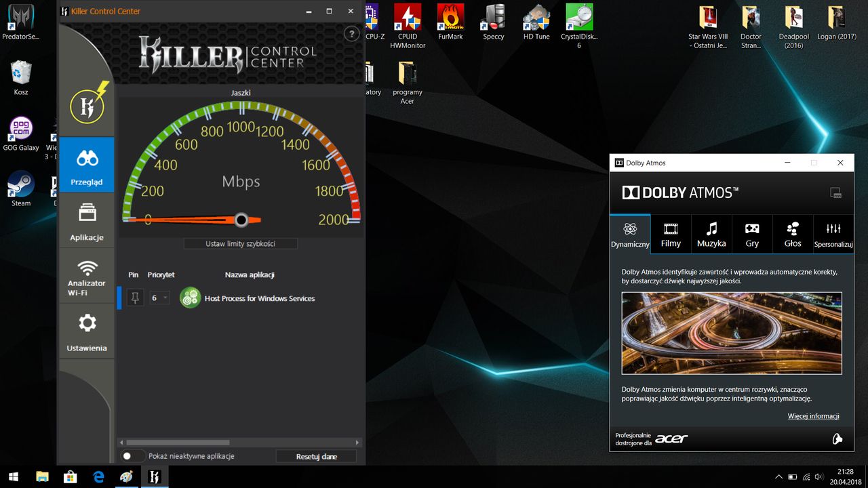The image size is (868, 488).
Task: Click the Dolby Atmos display mode icon
Action: pos(836,193)
